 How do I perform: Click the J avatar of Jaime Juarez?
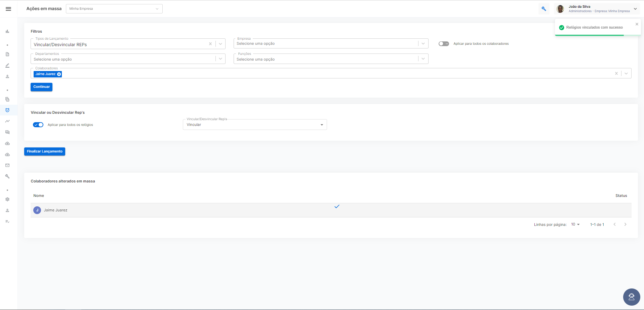pos(37,210)
